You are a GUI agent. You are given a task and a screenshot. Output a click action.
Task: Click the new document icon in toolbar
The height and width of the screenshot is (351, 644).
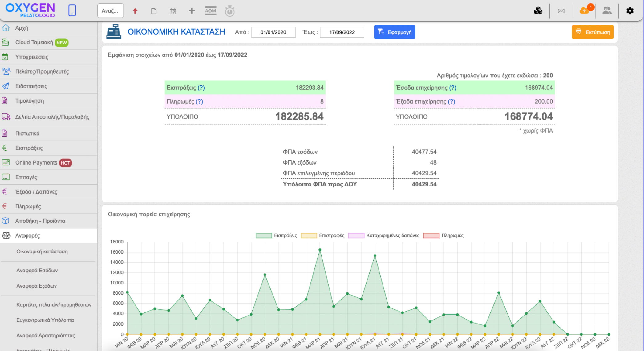154,11
